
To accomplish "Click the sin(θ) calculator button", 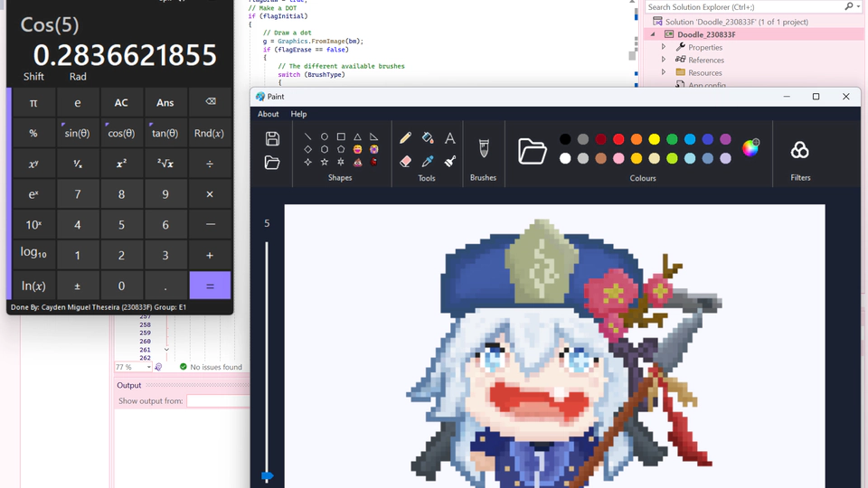I will click(77, 134).
